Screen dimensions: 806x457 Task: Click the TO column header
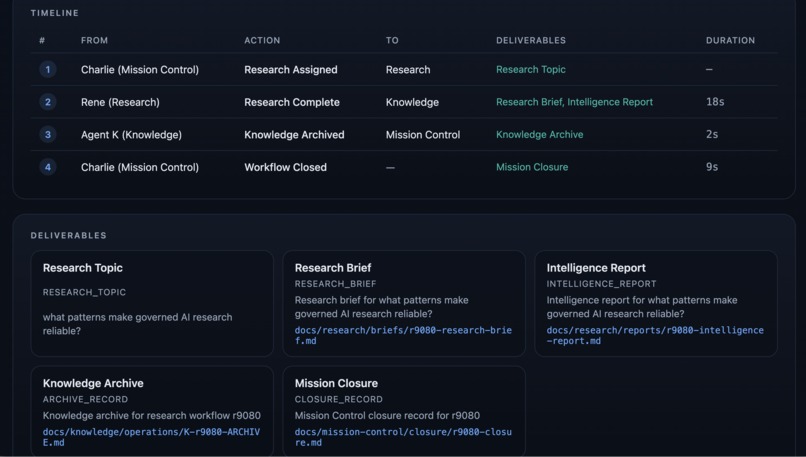pyautogui.click(x=392, y=40)
